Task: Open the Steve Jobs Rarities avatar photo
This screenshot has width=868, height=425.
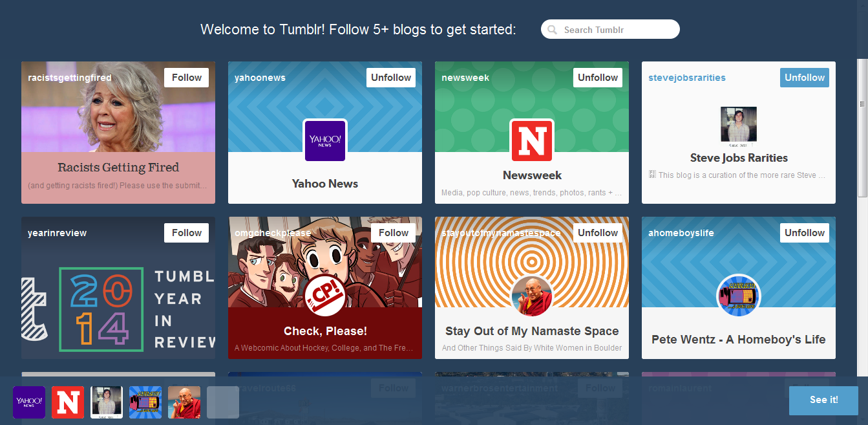Action: pyautogui.click(x=739, y=125)
